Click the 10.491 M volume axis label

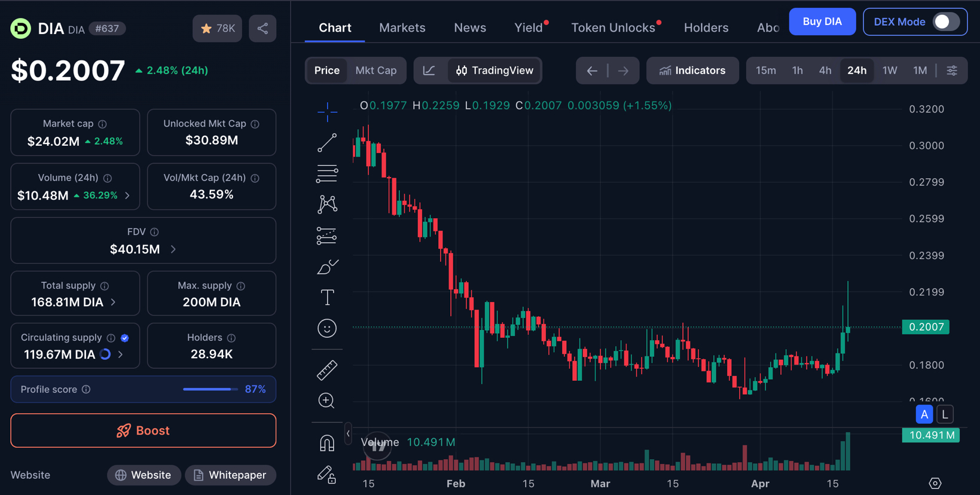(x=931, y=435)
